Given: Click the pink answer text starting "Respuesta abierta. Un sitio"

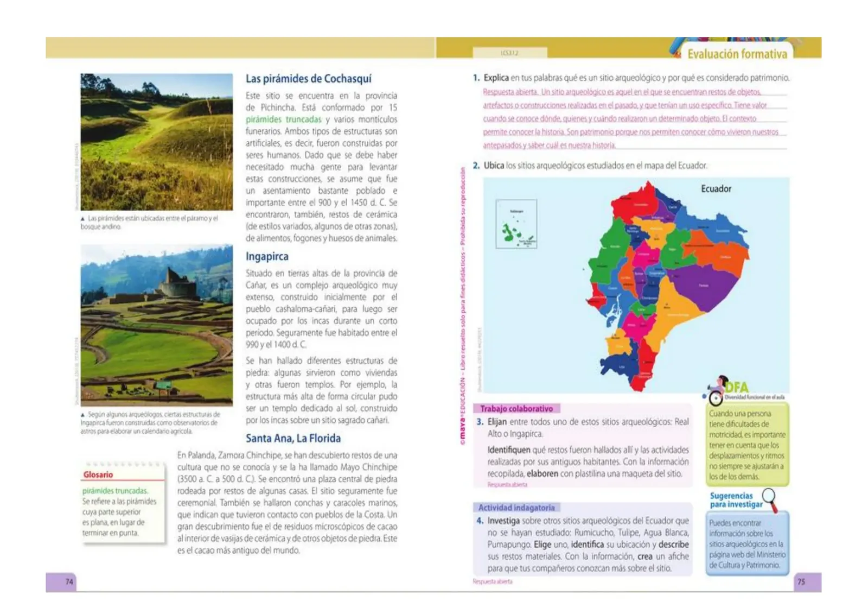Looking at the screenshot, I should (x=632, y=119).
